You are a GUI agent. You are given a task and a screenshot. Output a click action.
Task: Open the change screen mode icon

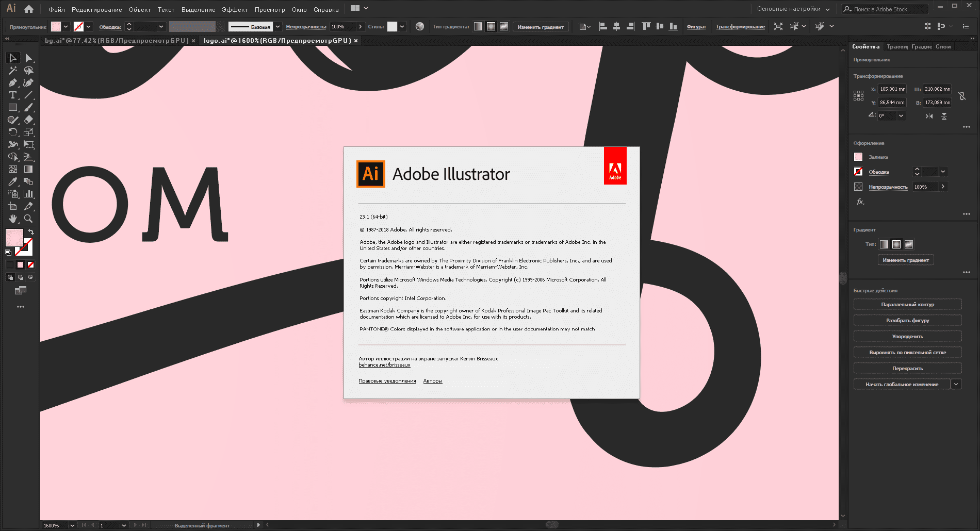coord(21,291)
